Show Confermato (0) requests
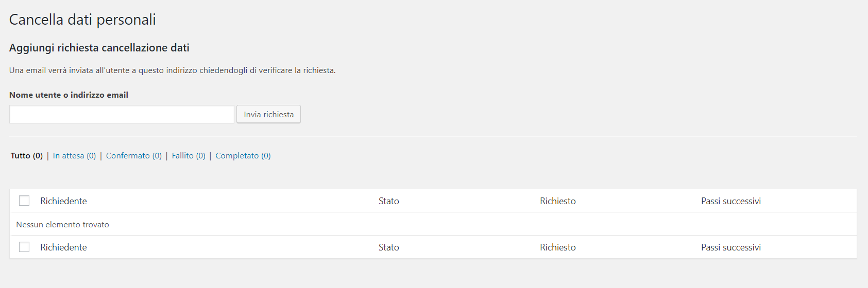 134,156
